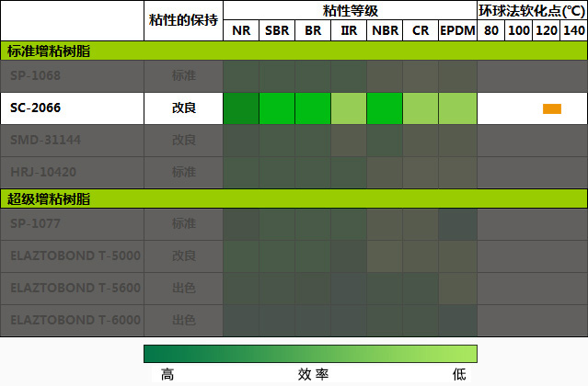Select the SMD-31144 product name
Image resolution: width=588 pixels, height=386 pixels.
pyautogui.click(x=45, y=140)
